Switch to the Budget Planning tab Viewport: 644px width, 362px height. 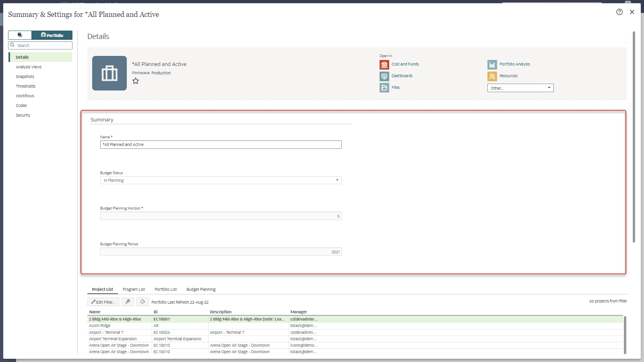pos(201,289)
